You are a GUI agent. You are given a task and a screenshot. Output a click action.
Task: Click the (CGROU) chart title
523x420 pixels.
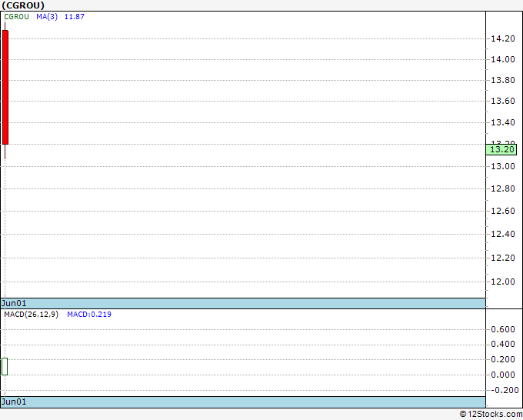pos(23,5)
